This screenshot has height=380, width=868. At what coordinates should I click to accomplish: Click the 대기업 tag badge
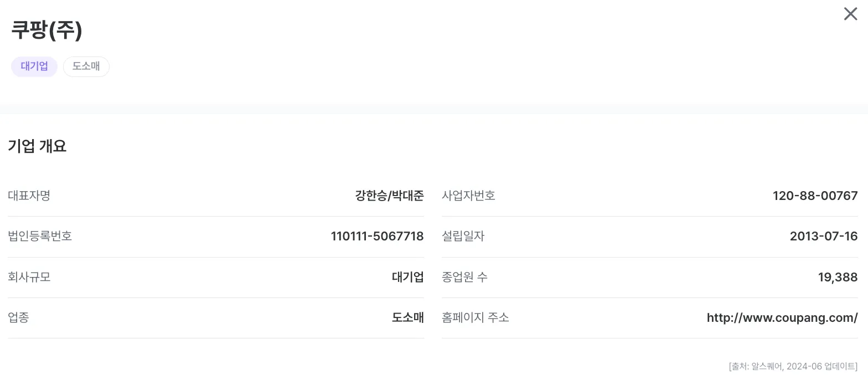pos(34,66)
